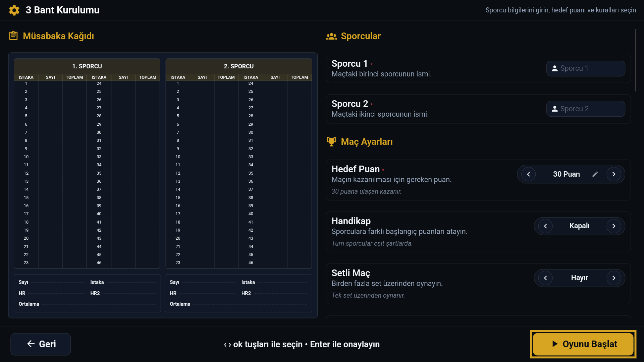Click the Sporcular group icon

point(331,36)
